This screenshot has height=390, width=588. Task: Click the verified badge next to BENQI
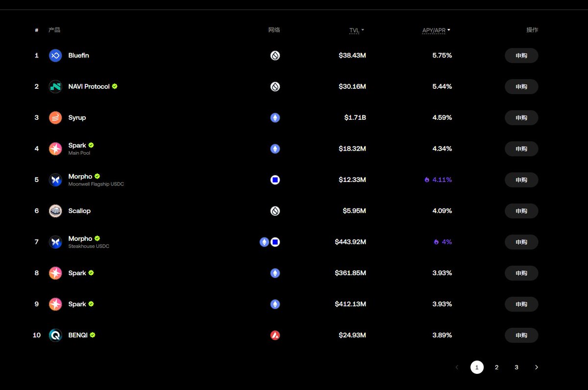coord(93,335)
